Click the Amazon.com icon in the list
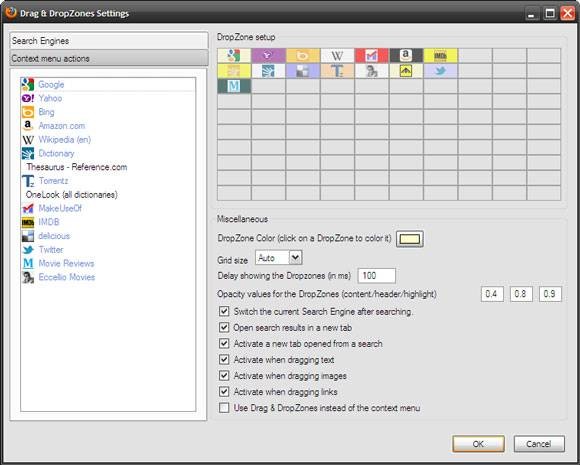 [28, 125]
